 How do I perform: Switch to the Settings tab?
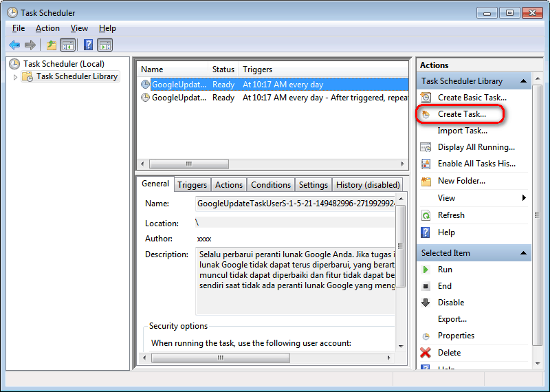[x=313, y=185]
